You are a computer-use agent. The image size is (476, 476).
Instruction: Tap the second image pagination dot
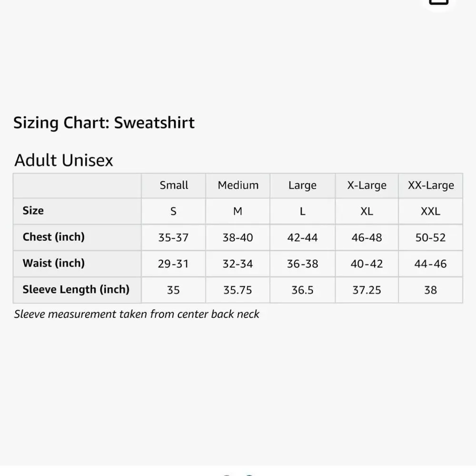click(248, 474)
